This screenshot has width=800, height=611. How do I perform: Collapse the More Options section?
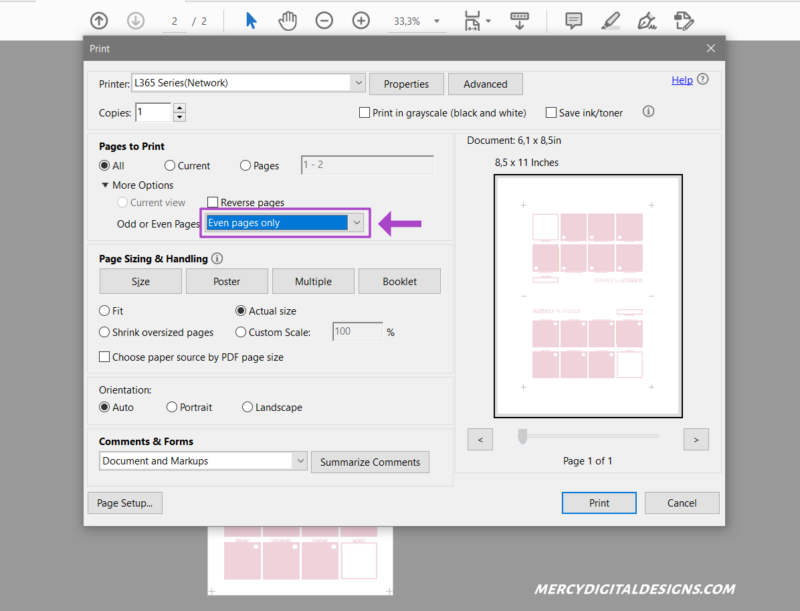point(105,185)
